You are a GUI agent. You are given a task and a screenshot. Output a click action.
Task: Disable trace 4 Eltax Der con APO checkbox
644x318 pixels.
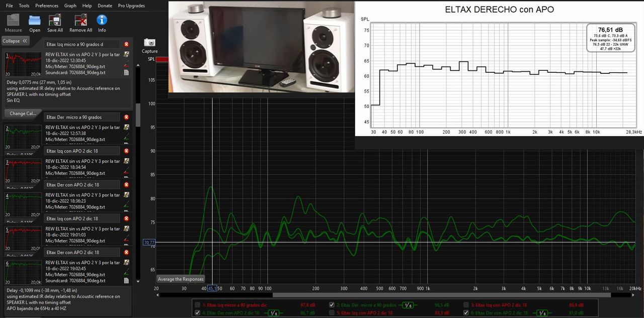coord(197,312)
